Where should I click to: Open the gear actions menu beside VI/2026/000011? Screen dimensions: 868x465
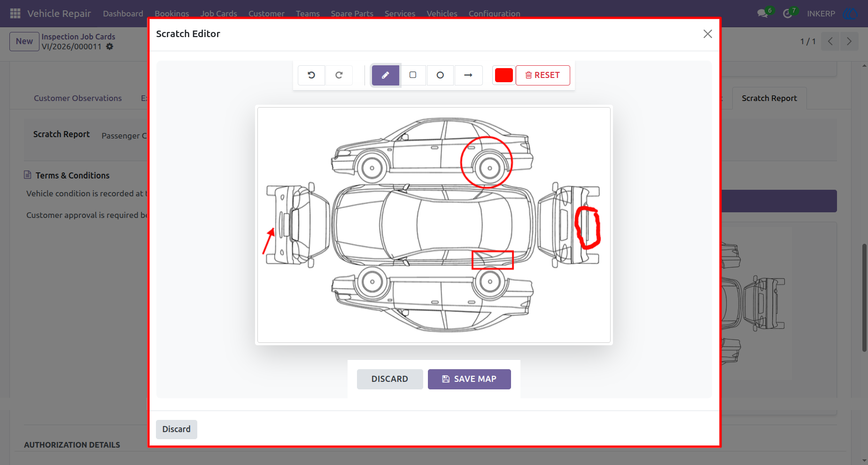coord(110,46)
